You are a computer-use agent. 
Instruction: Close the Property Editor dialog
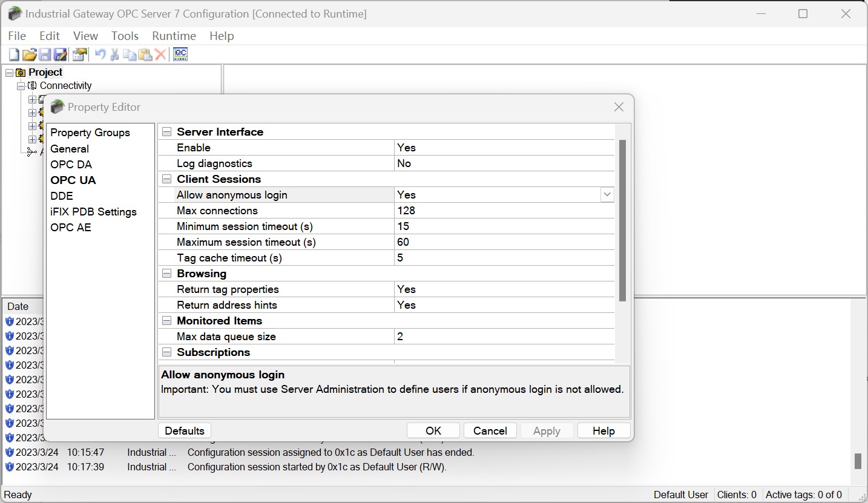[619, 107]
